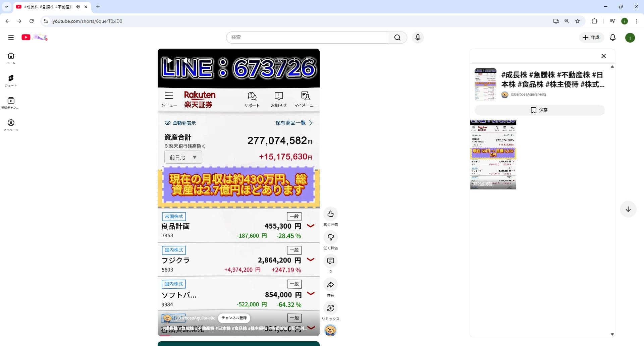Viewport: 644px width, 346px height.
Task: Click the small video thumbnail beside the panel title
Action: click(x=485, y=84)
